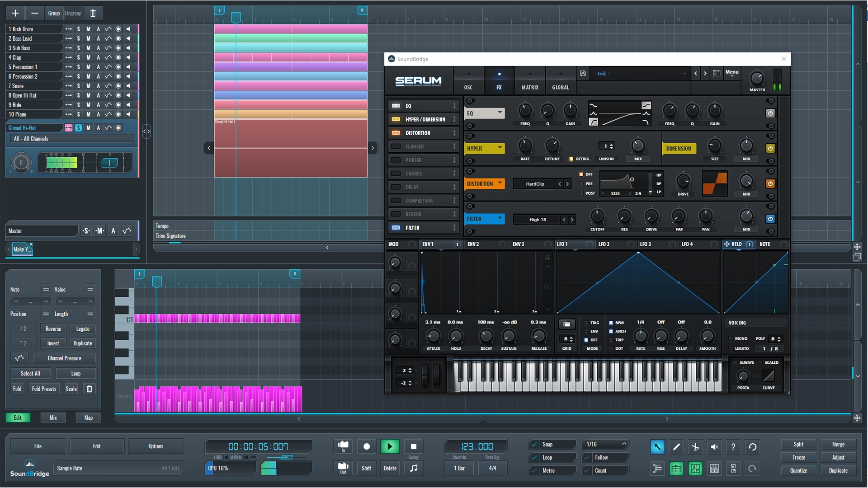Screen dimensions: 868x488
Task: Add a new track with plus icon
Action: click(x=15, y=13)
